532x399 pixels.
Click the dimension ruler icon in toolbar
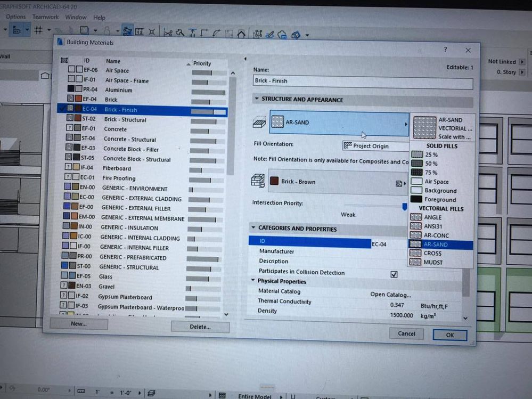(x=140, y=31)
